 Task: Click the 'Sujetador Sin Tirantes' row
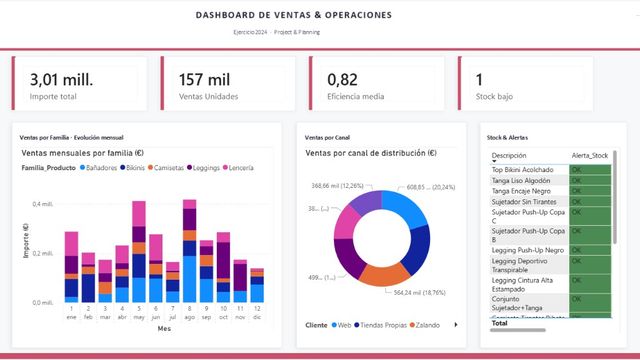551,202
